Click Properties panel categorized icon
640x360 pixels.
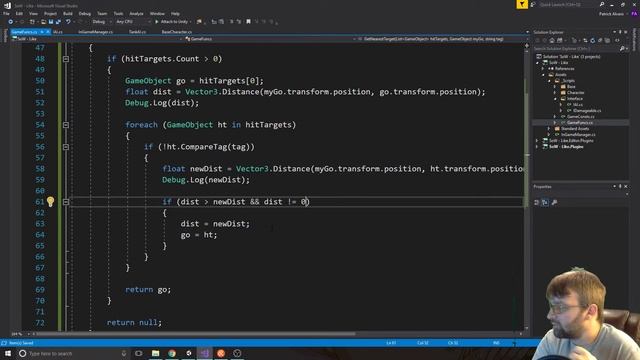pyautogui.click(x=537, y=202)
